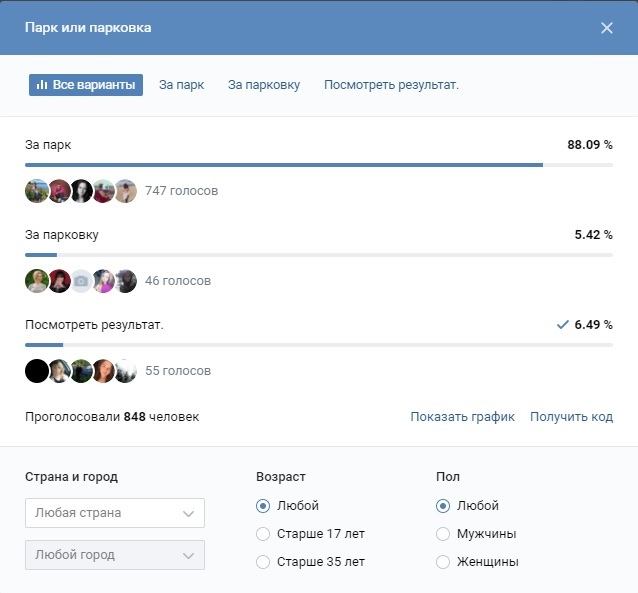
Task: Click 'Показать график' link
Action: pos(462,417)
